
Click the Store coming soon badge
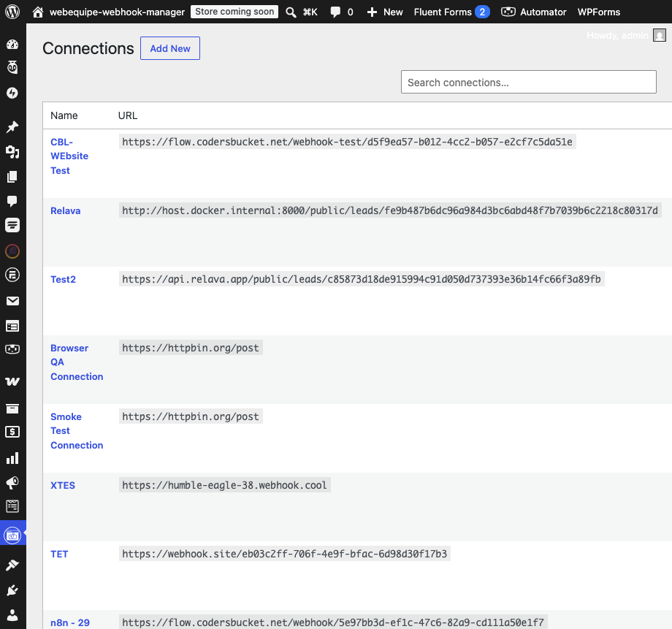[x=234, y=12]
